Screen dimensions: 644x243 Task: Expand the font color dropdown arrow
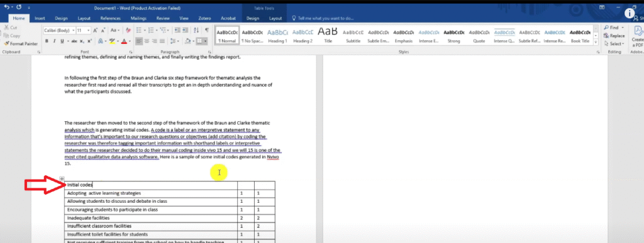tap(130, 41)
